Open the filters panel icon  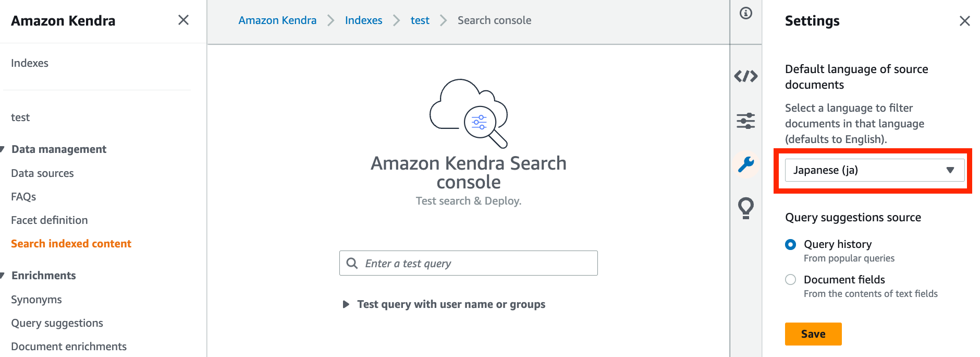[745, 120]
